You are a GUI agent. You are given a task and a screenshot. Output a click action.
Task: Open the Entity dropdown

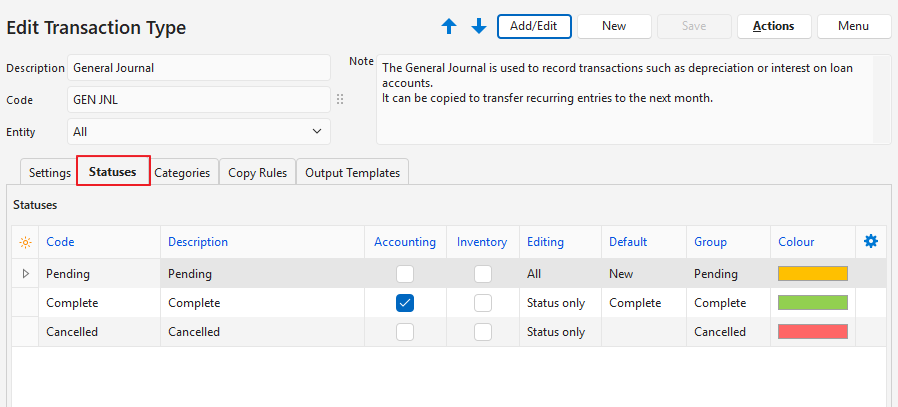(x=199, y=131)
